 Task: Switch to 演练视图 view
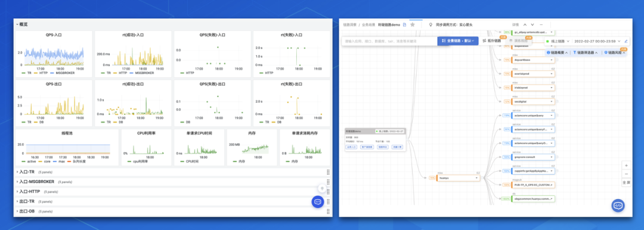tap(518, 41)
